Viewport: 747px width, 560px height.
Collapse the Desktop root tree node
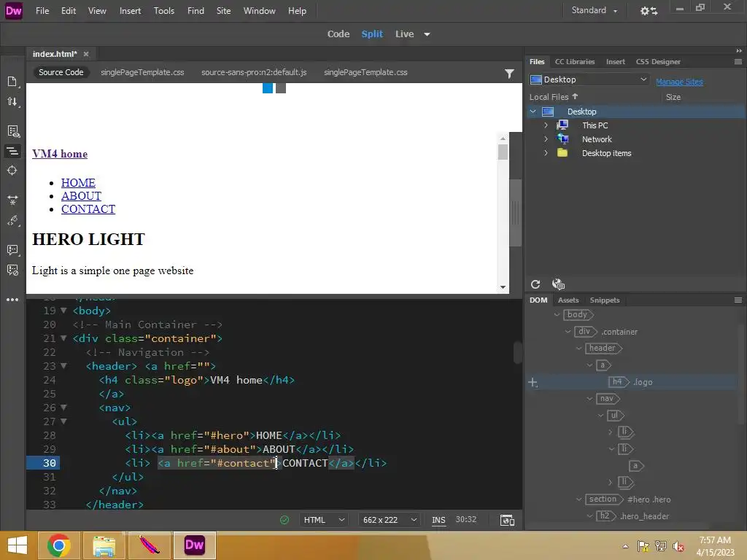(x=533, y=112)
